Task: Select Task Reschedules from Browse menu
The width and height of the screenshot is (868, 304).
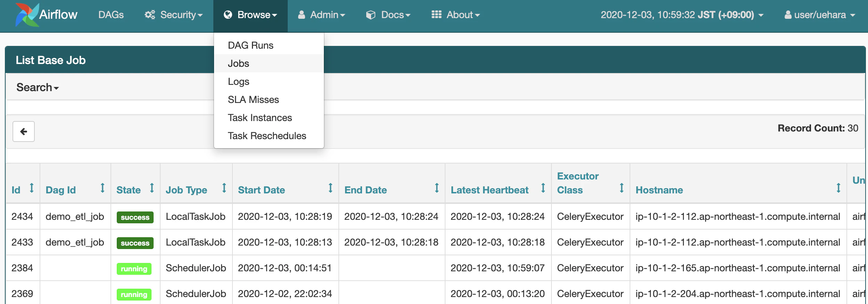Action: pyautogui.click(x=269, y=136)
